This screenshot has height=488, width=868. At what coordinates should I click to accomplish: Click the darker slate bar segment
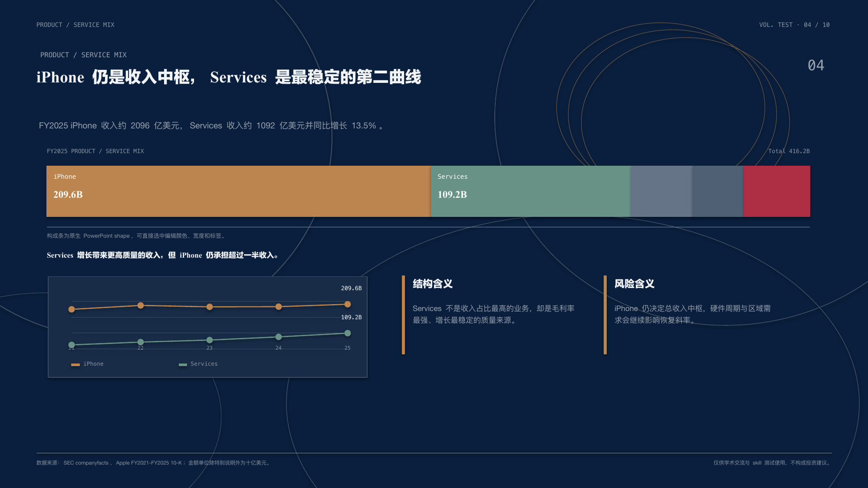click(x=718, y=191)
